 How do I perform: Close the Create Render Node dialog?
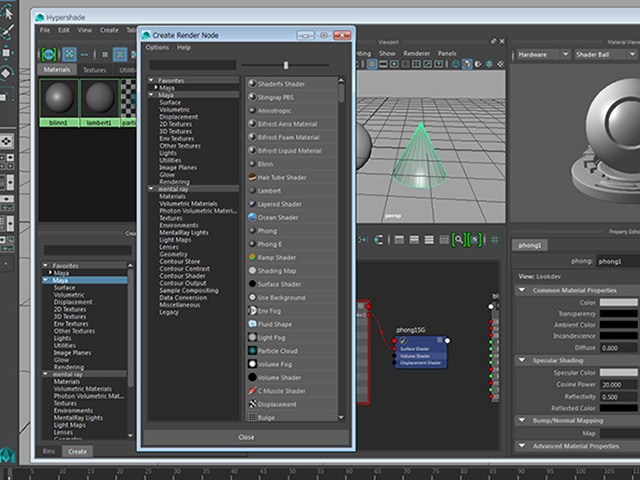(x=246, y=437)
